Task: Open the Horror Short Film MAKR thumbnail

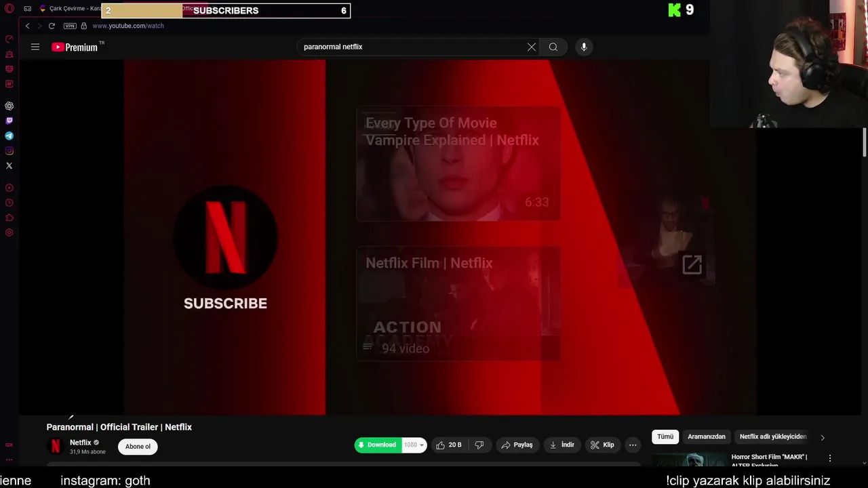Action: (x=690, y=460)
